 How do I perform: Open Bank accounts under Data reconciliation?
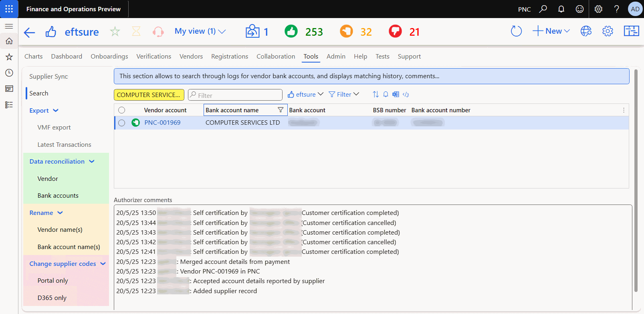click(58, 195)
